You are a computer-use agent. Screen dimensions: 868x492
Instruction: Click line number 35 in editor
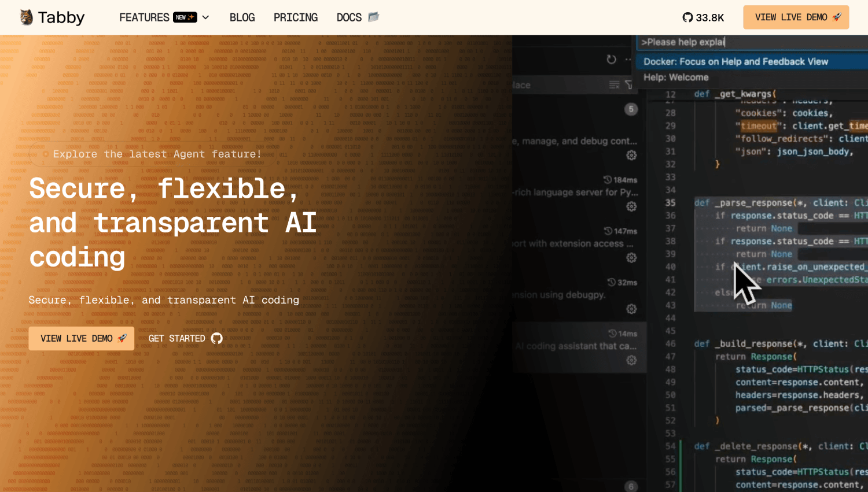(670, 202)
